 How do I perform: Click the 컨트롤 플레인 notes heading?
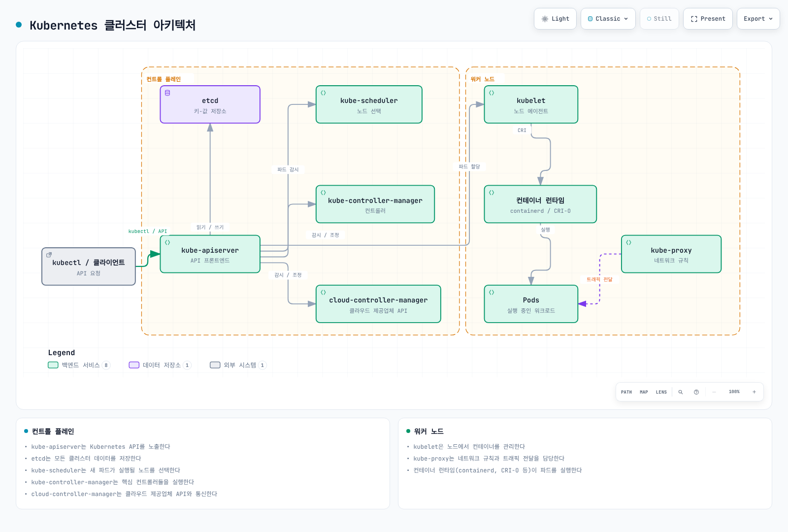(x=53, y=431)
